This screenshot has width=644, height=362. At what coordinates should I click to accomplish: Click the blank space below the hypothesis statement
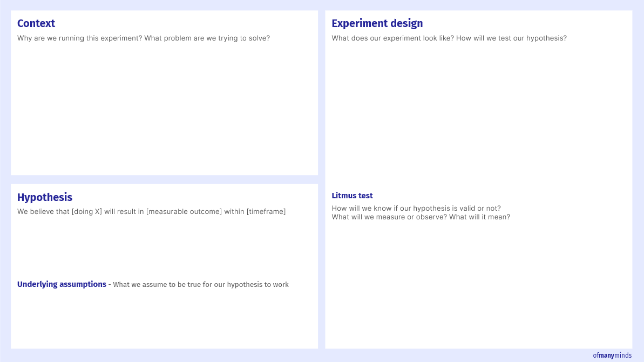tap(164, 246)
